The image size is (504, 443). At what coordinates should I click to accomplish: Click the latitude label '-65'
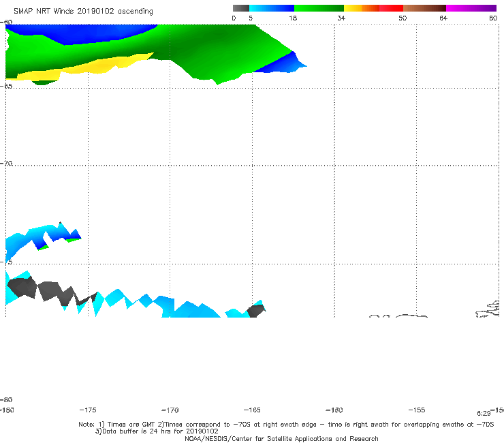coord(6,86)
